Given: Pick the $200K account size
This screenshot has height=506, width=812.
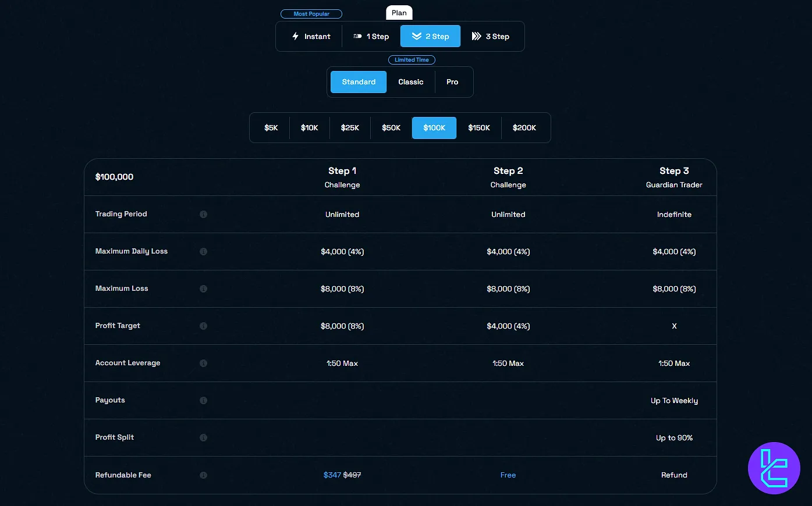Looking at the screenshot, I should (x=524, y=128).
